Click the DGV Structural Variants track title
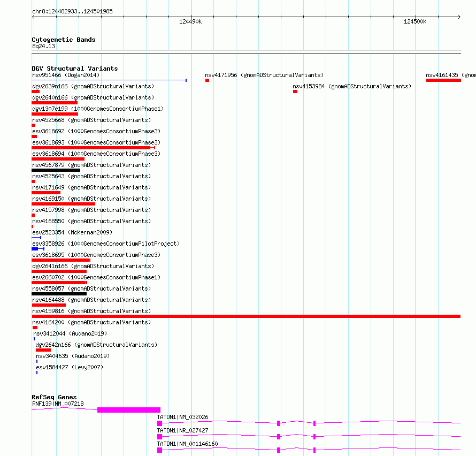This screenshot has height=456, width=476. pyautogui.click(x=75, y=69)
